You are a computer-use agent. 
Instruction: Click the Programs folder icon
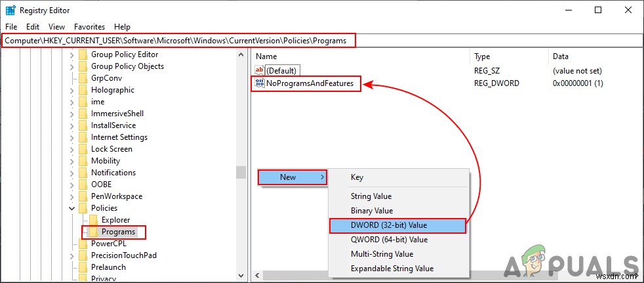[94, 232]
